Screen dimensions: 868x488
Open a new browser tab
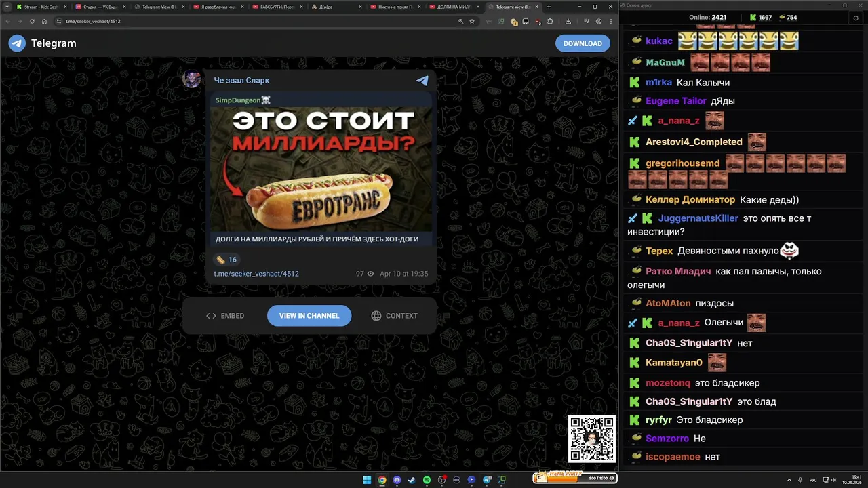(549, 7)
